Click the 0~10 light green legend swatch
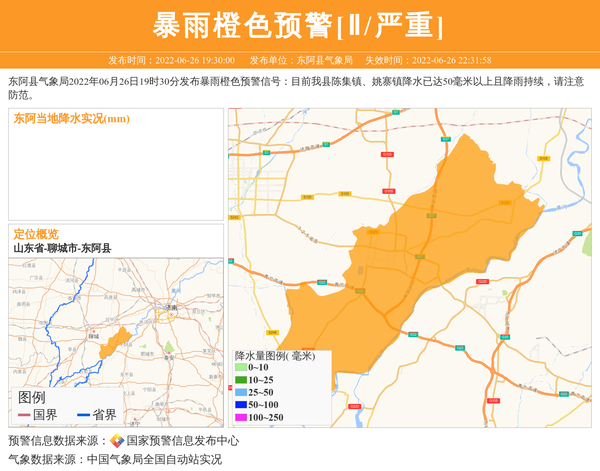The image size is (600, 471). point(241,368)
